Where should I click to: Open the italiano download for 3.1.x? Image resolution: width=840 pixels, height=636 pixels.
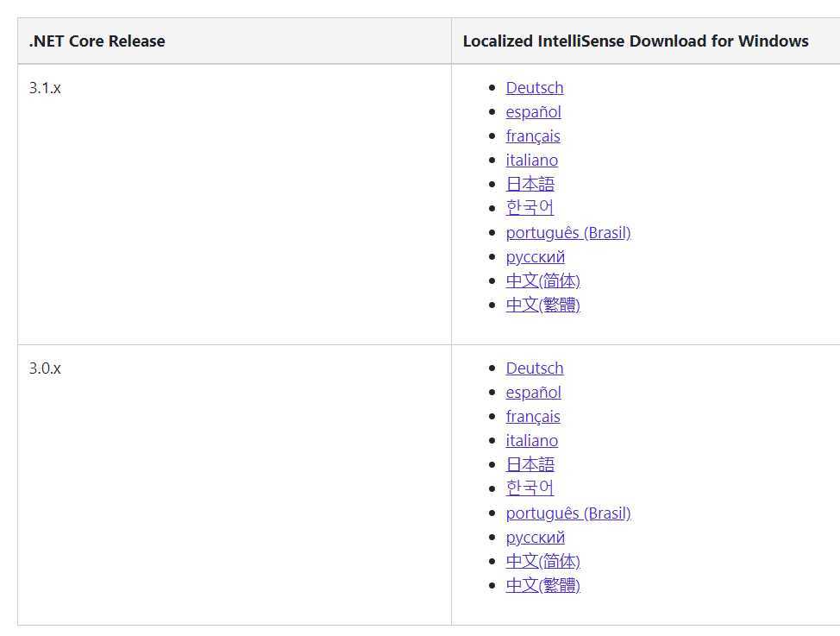pos(531,160)
